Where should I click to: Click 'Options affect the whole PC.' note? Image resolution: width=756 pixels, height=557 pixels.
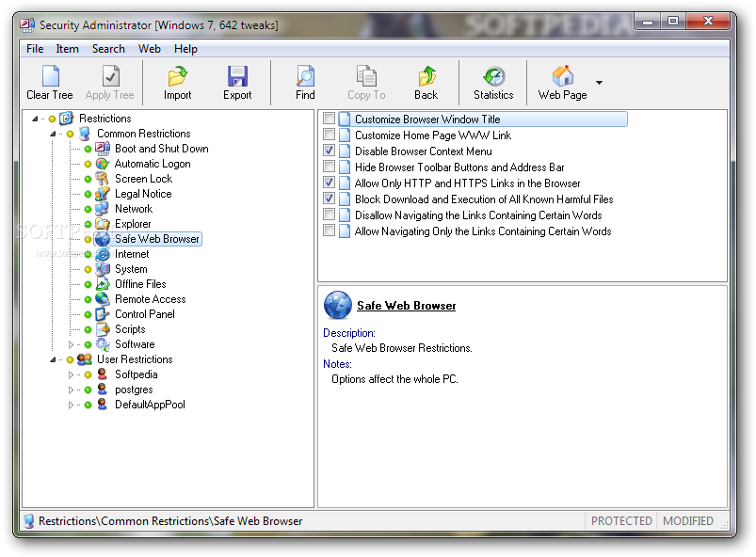[394, 379]
